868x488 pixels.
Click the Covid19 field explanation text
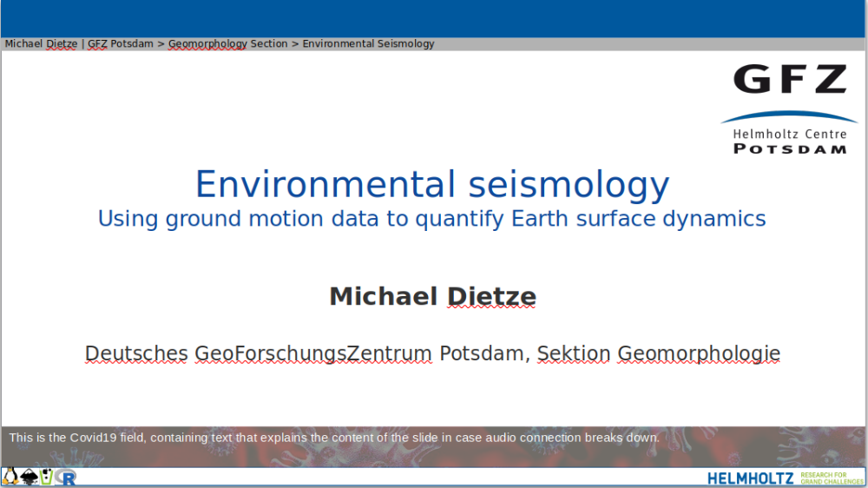coord(334,438)
